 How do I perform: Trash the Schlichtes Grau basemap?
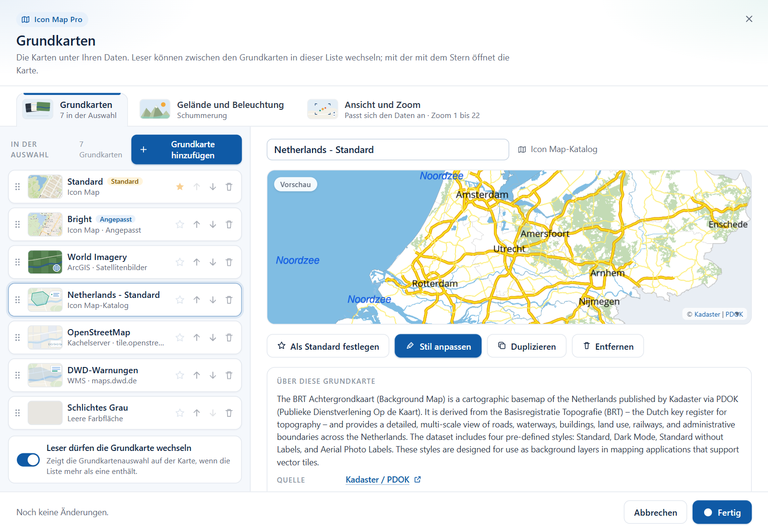[x=229, y=413]
